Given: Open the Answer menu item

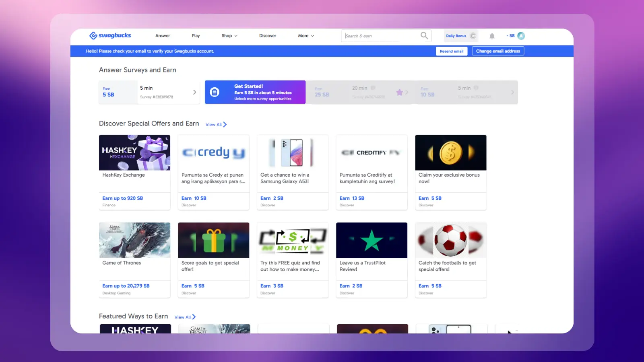Looking at the screenshot, I should point(163,36).
